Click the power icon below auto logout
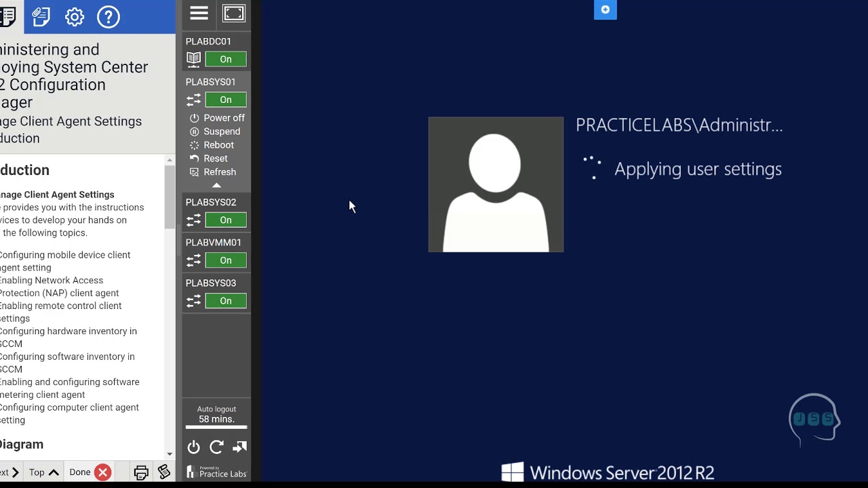This screenshot has height=488, width=868. 194,447
